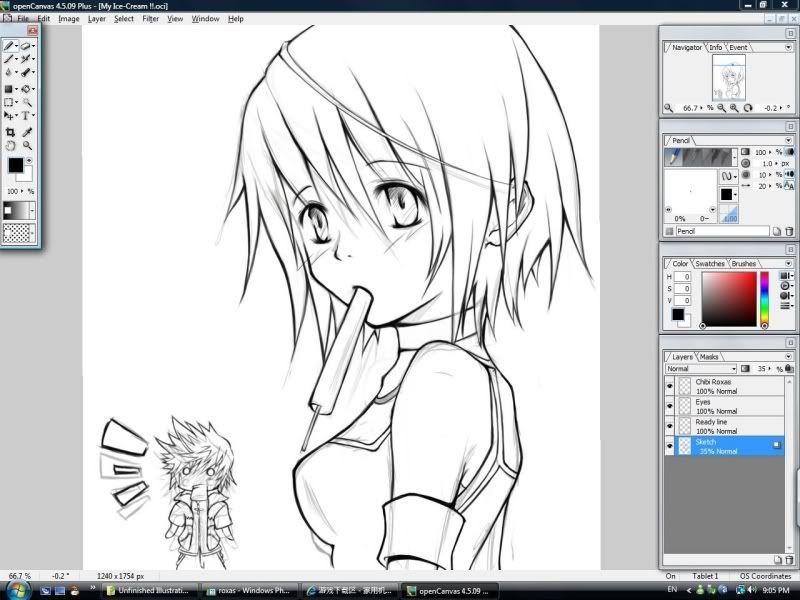Switch to the Swatches tab
Screen dimensions: 800x600
[710, 264]
